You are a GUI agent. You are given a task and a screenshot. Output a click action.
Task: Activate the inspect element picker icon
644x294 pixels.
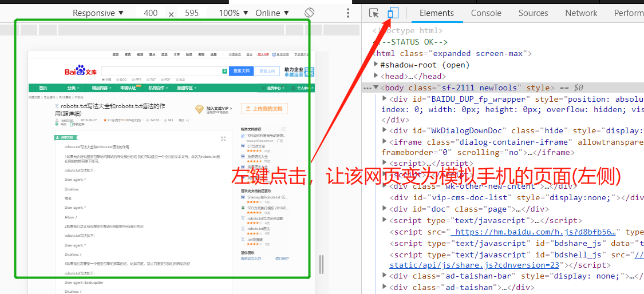pos(374,13)
